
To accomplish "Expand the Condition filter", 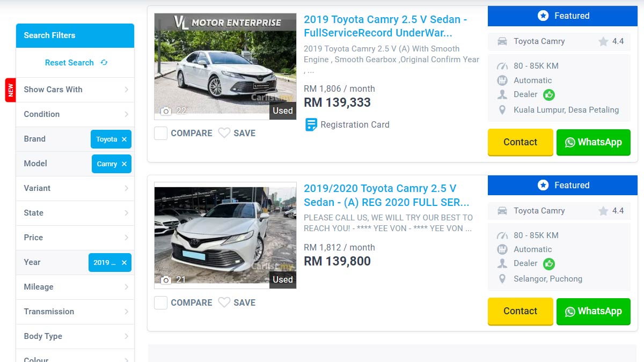I will (75, 114).
